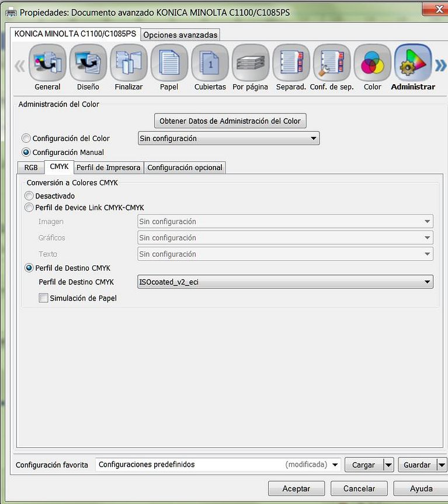
Task: Close the properties dialog window
Action: [x=436, y=9]
